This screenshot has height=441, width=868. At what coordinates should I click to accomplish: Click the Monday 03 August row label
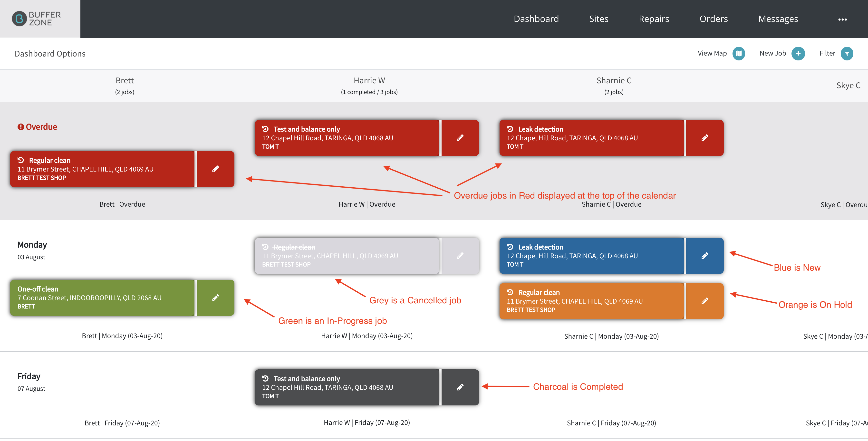pyautogui.click(x=32, y=250)
